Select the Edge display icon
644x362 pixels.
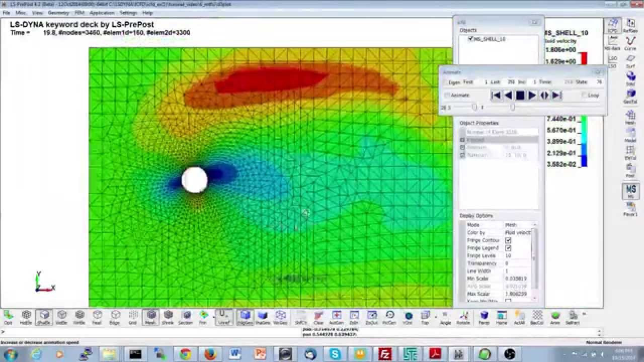pos(115,316)
